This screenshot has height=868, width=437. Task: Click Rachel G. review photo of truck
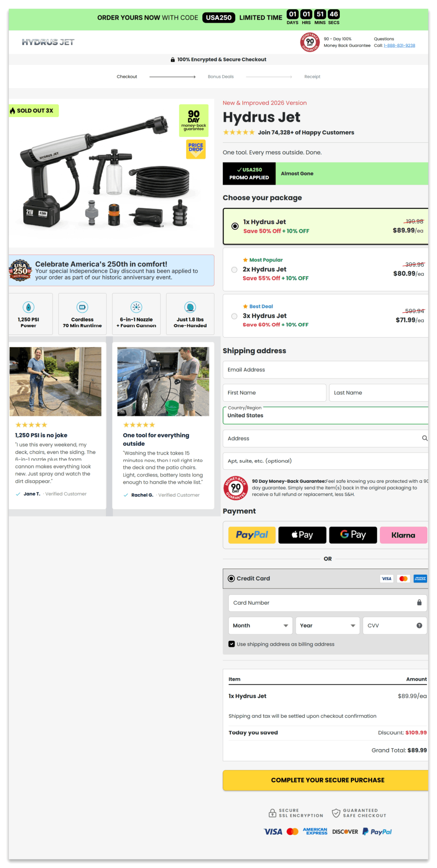[163, 382]
